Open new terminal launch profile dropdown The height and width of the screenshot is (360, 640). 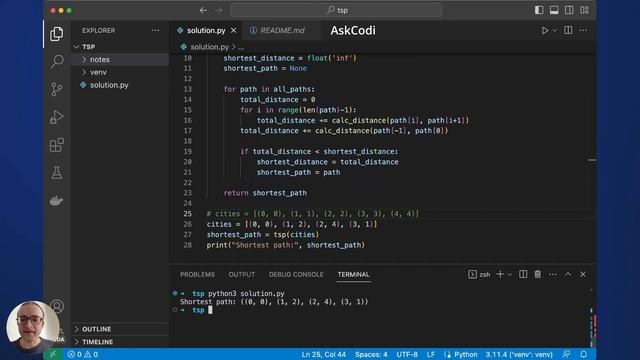click(509, 274)
